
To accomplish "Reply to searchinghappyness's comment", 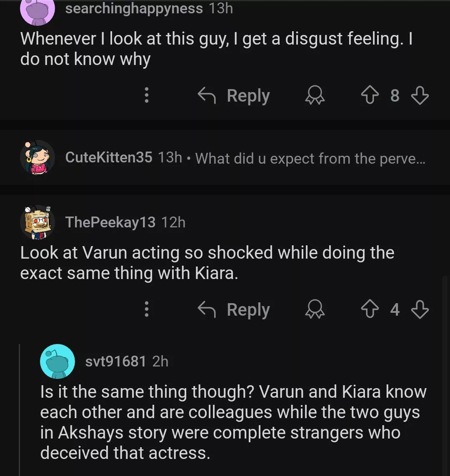I will pos(234,96).
